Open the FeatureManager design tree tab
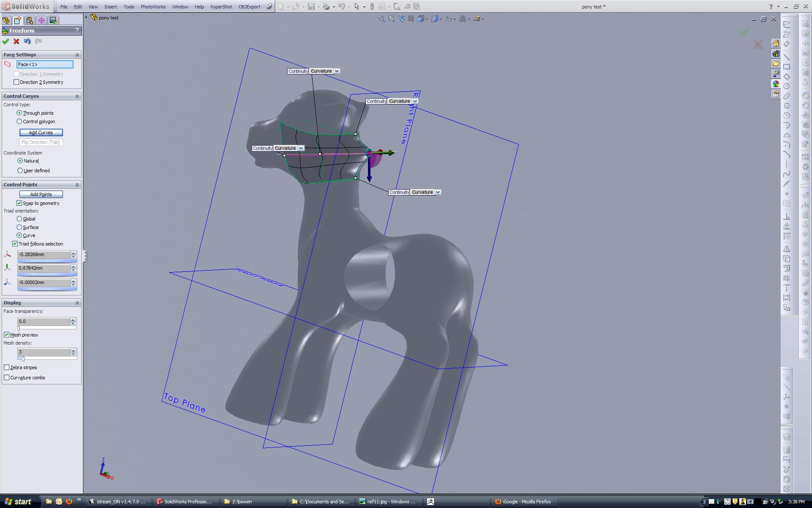 click(x=6, y=20)
